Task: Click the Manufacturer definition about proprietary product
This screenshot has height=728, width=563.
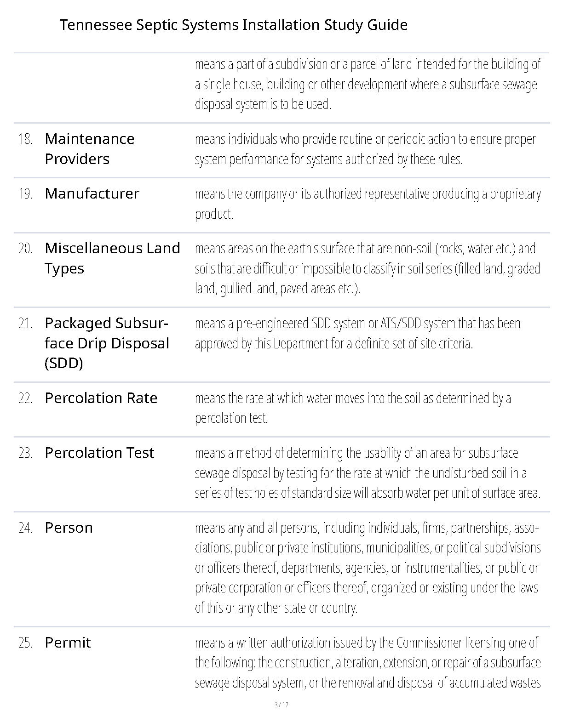Action: coord(368,204)
